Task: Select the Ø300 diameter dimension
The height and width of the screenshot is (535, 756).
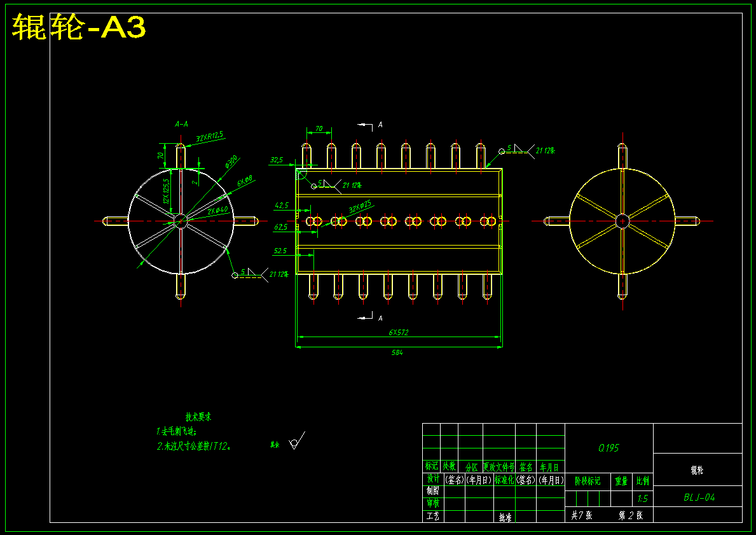Action: tap(230, 162)
